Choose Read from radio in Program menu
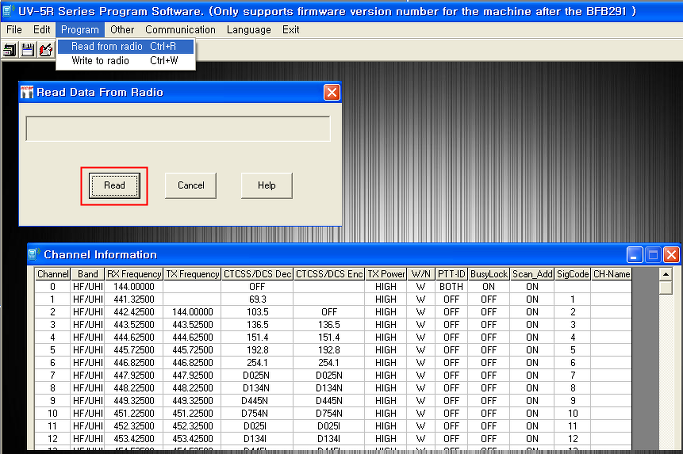 click(125, 46)
